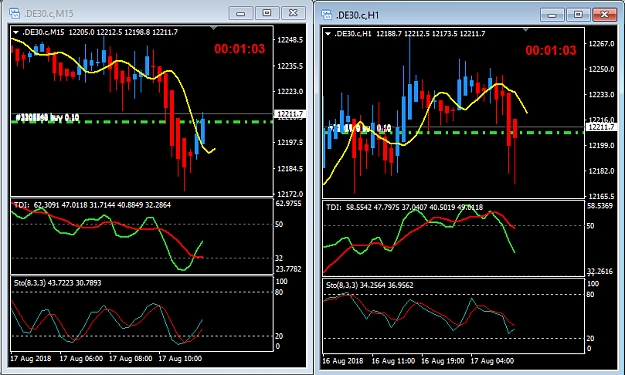Viewport: 625px width, 375px height.
Task: Maximize the .DE30.c,M15 chart window
Action: point(267,13)
